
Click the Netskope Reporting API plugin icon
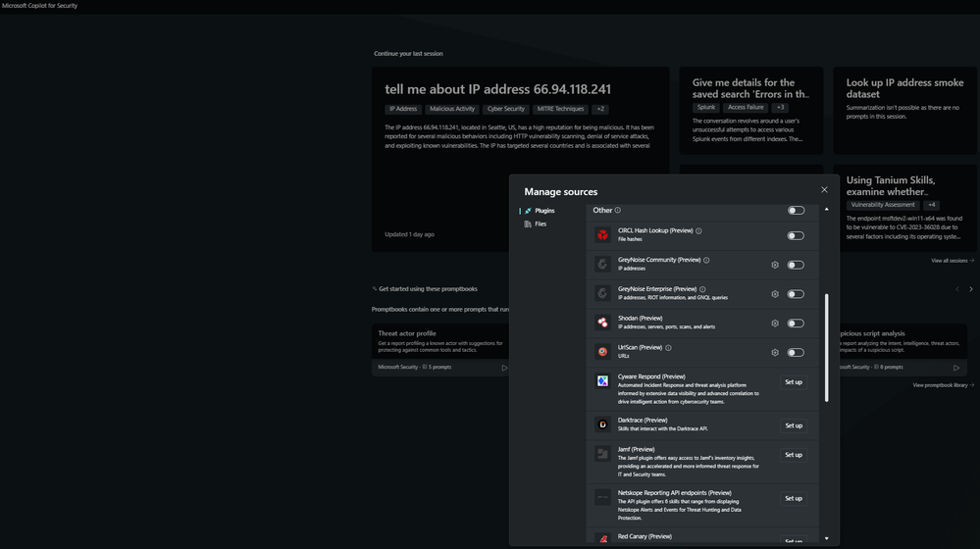click(602, 498)
